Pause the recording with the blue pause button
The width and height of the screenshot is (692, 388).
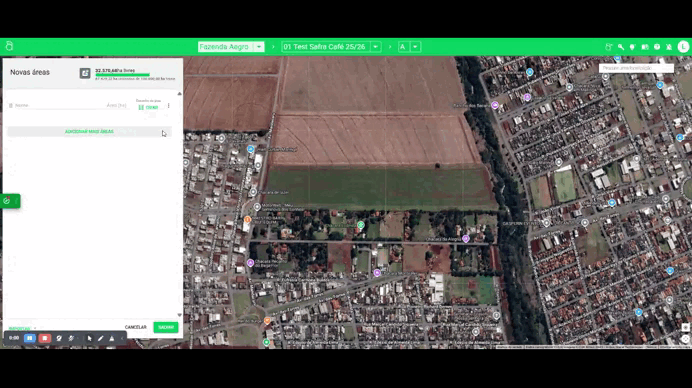pos(30,338)
